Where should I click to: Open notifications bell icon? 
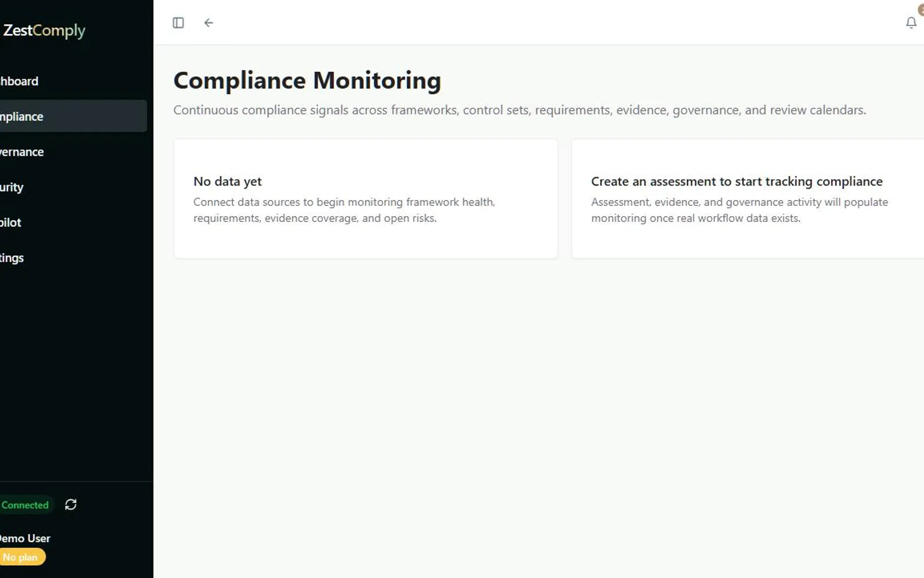tap(911, 23)
